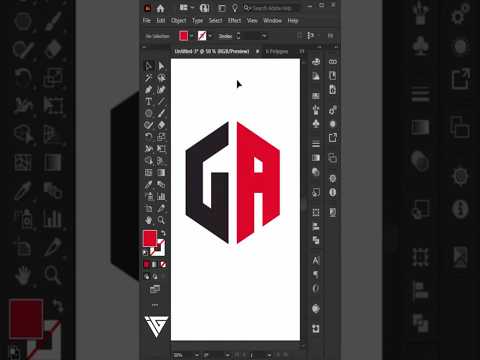Collapse the left tools panel
Viewport: 480px width, 360px height.
pyautogui.click(x=144, y=47)
